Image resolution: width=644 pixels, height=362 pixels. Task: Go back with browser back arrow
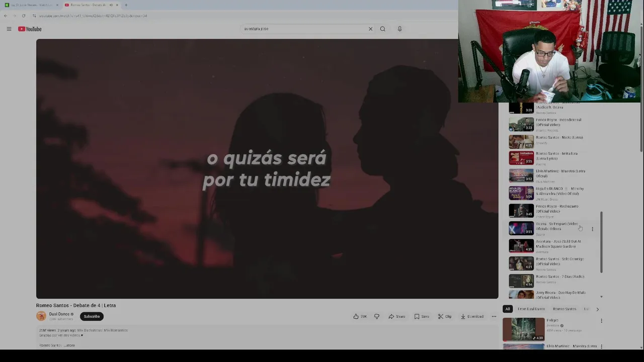[x=6, y=16]
